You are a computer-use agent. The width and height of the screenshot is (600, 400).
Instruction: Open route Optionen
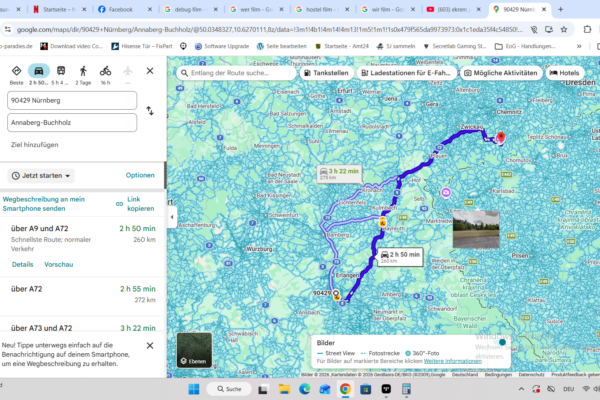click(x=140, y=175)
